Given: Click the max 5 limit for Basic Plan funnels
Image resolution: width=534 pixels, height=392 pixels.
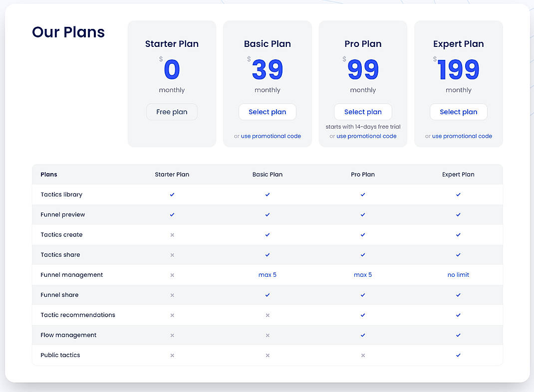Looking at the screenshot, I should pos(267,275).
